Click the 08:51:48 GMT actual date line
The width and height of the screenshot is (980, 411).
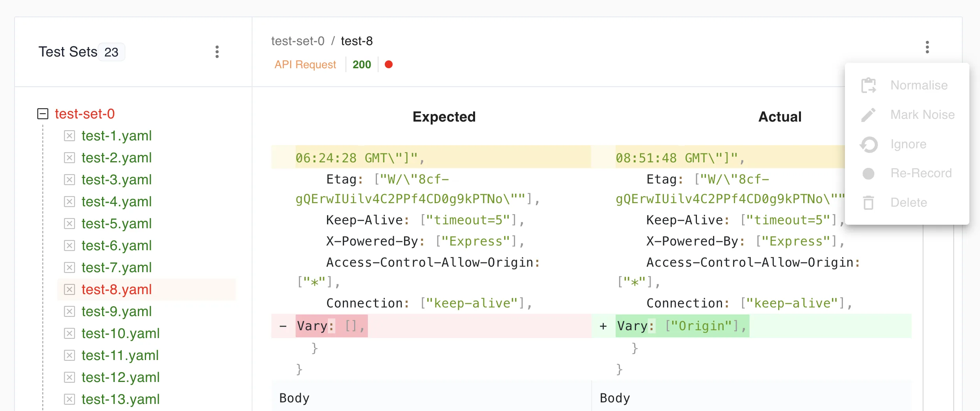coord(719,158)
